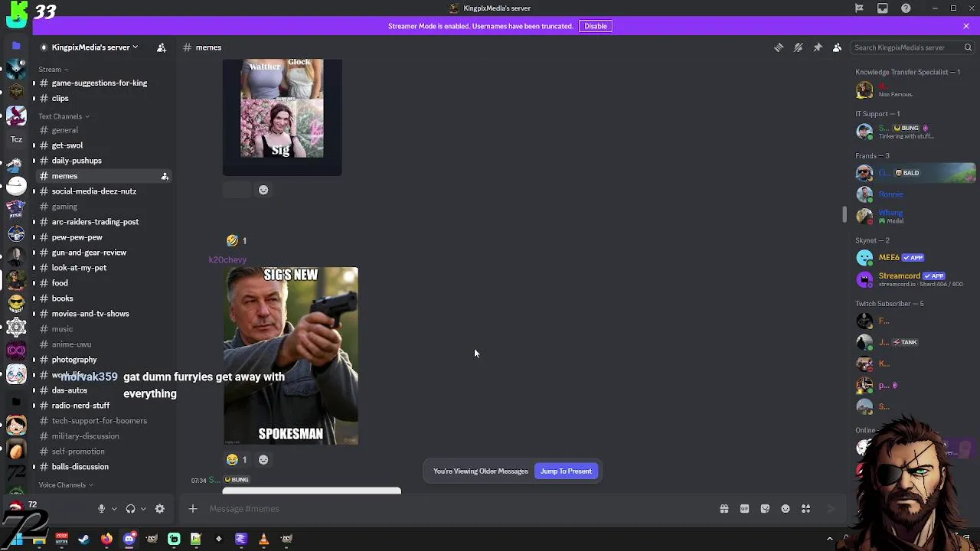The width and height of the screenshot is (980, 551).
Task: Open headphone output options arrow
Action: click(143, 509)
